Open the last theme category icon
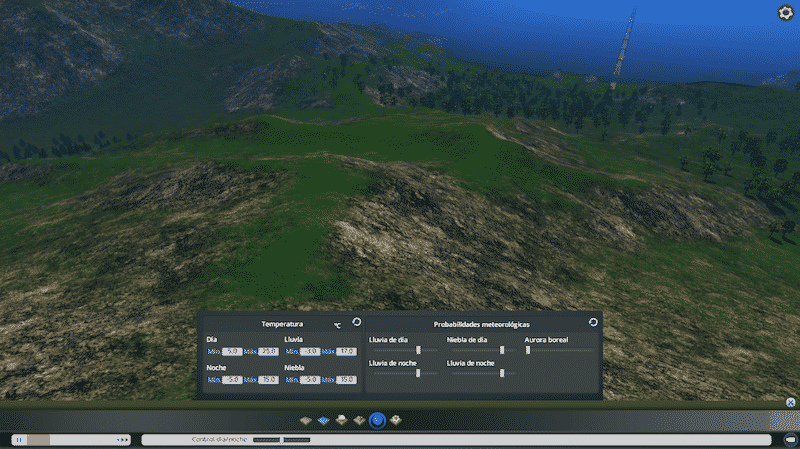800x449 pixels. pyautogui.click(x=396, y=420)
